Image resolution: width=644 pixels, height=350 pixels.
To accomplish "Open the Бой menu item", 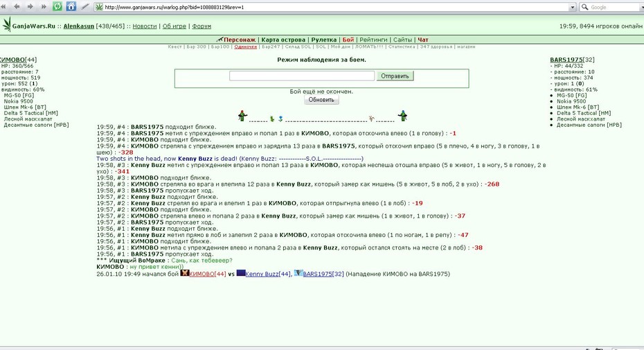I will (x=348, y=40).
